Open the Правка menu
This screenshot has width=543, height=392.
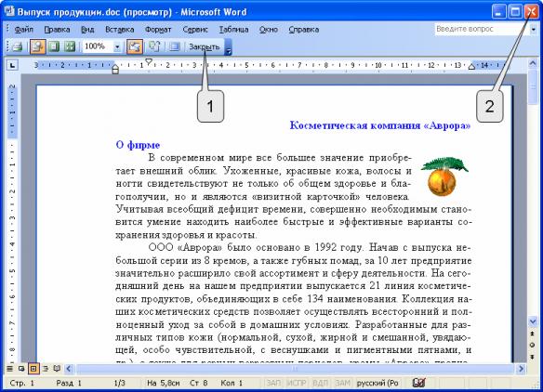click(57, 30)
